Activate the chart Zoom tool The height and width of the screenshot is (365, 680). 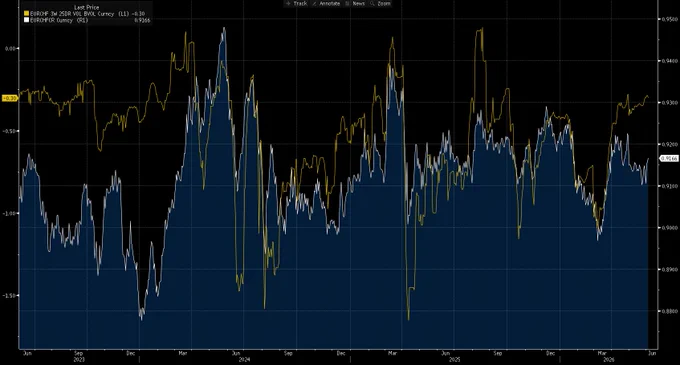(x=380, y=3)
